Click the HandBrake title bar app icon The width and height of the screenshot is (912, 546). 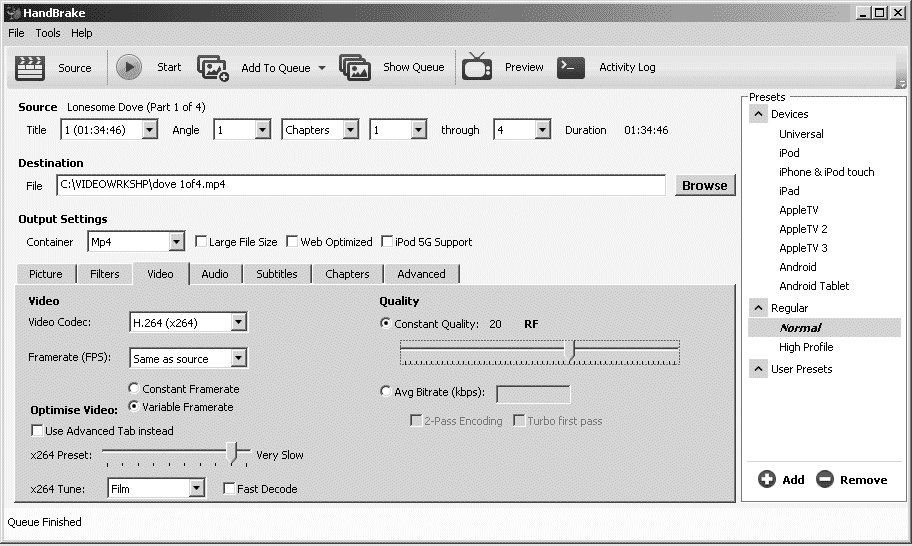point(13,12)
